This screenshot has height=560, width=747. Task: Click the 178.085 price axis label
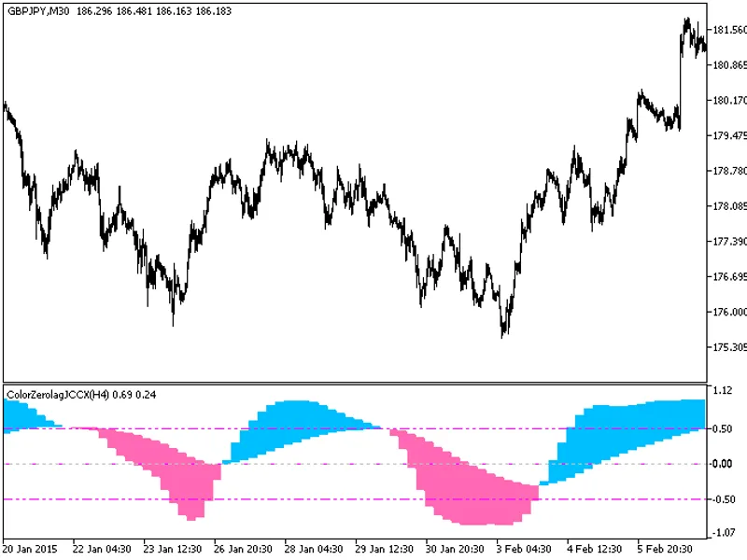click(729, 205)
